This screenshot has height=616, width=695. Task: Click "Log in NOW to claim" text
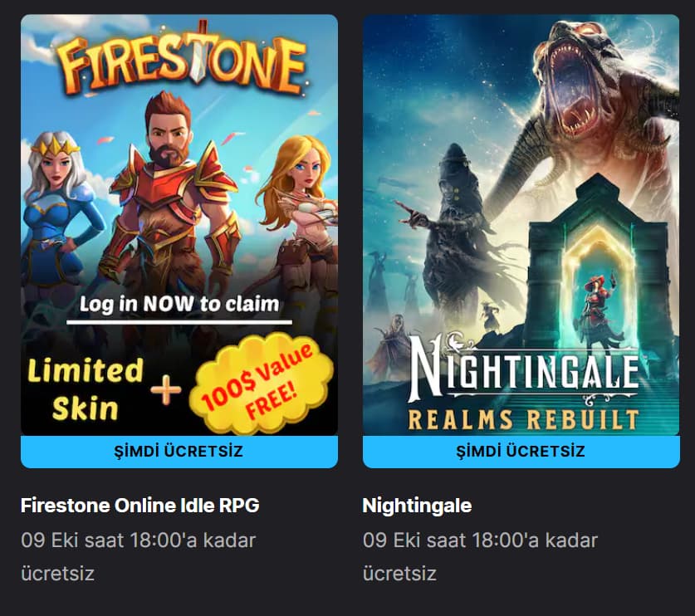(179, 304)
